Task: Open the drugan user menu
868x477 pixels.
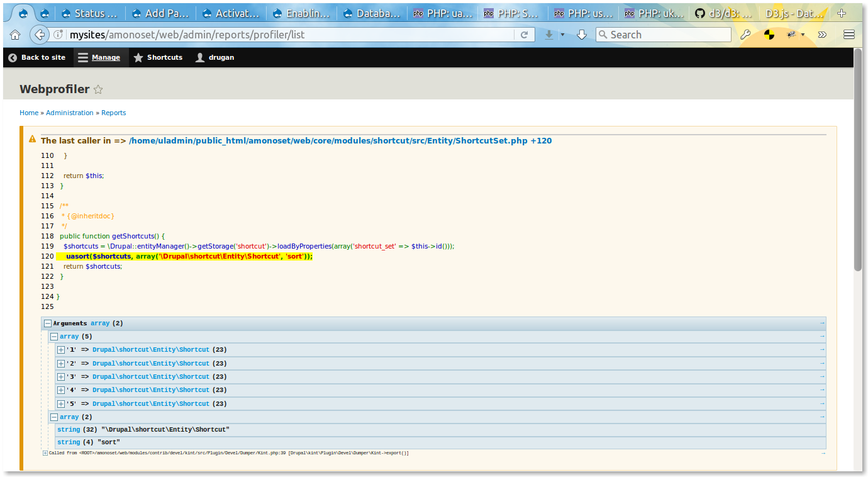Action: pos(215,57)
